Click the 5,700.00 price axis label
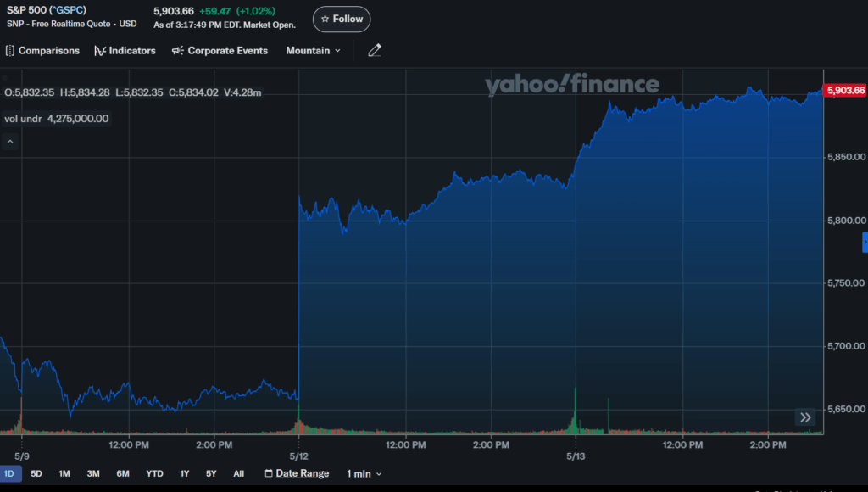 [x=846, y=346]
